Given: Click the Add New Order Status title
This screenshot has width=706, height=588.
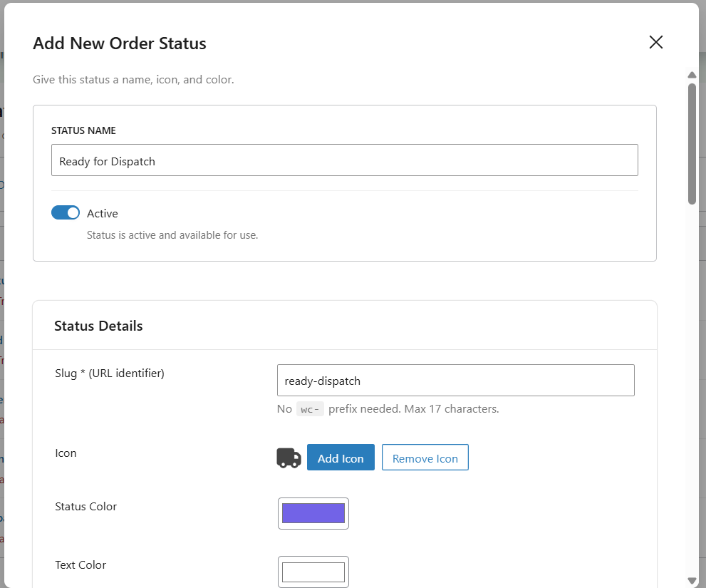Looking at the screenshot, I should [x=120, y=43].
